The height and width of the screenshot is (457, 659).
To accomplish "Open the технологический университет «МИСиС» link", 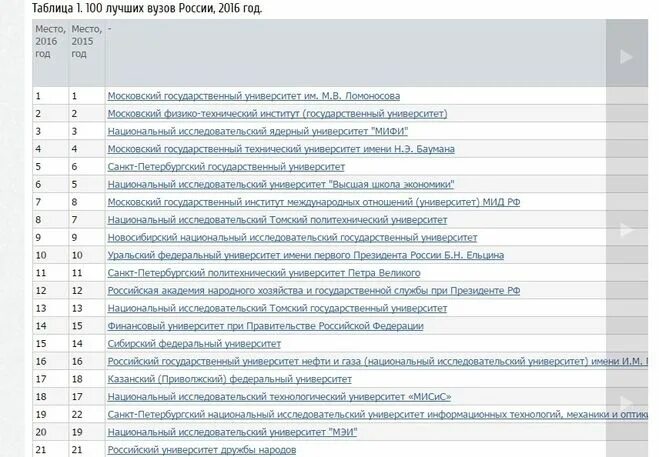I will (279, 396).
